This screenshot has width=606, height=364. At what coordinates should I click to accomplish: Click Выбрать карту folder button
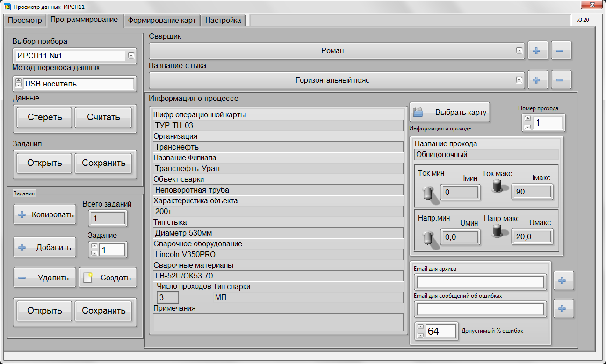click(449, 112)
